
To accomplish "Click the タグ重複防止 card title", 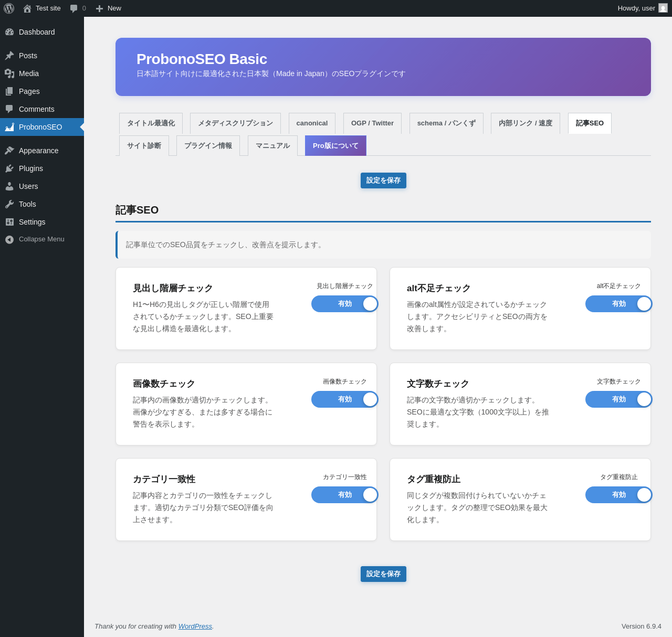I will point(434,479).
